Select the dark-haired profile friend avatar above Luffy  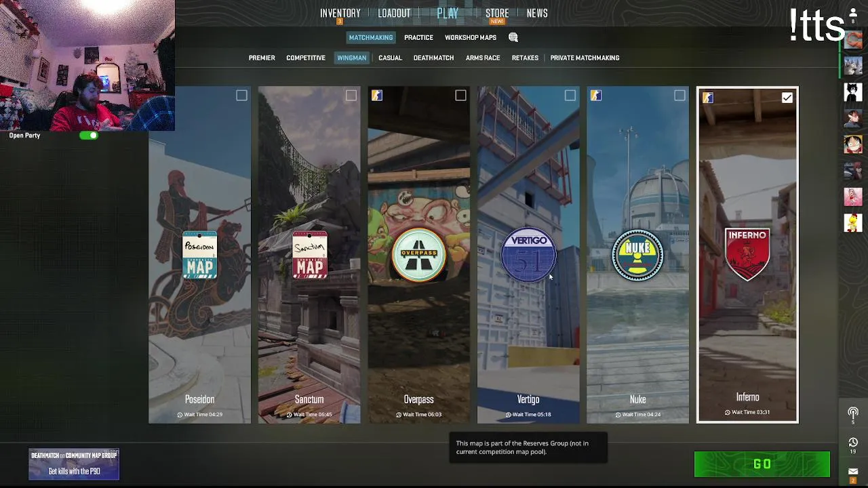click(853, 118)
